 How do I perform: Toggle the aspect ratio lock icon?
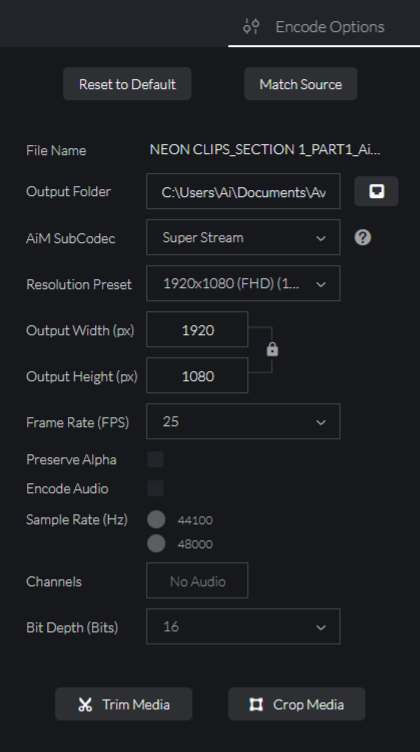[272, 350]
